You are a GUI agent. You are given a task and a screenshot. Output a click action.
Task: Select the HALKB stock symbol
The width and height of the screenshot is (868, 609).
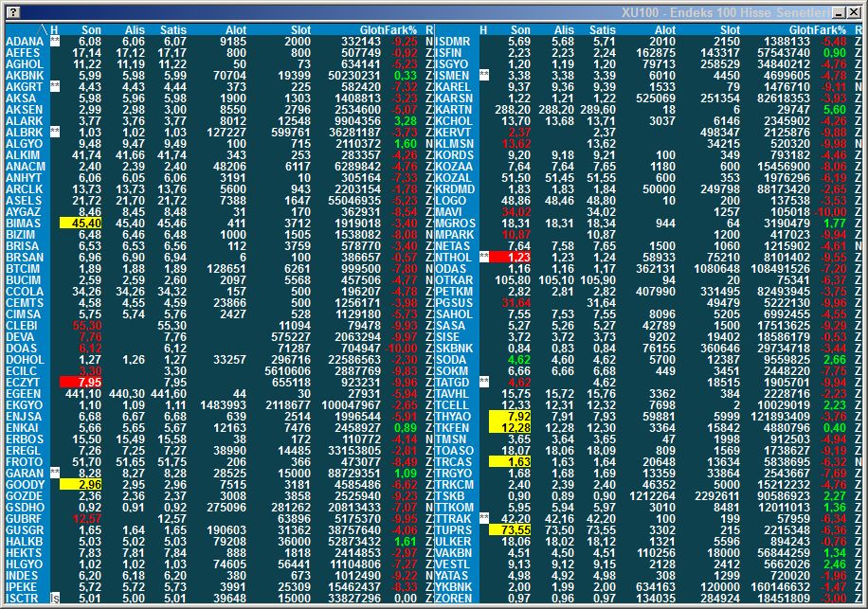[25, 542]
